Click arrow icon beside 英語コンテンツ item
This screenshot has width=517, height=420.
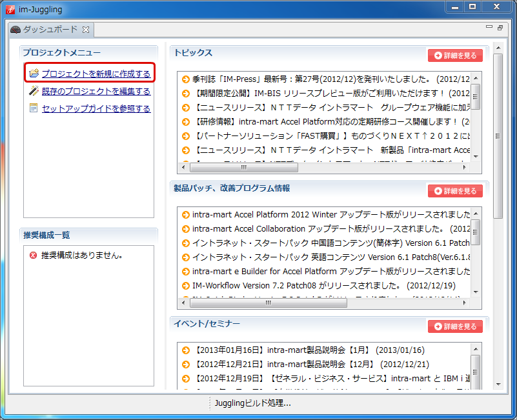pos(186,257)
